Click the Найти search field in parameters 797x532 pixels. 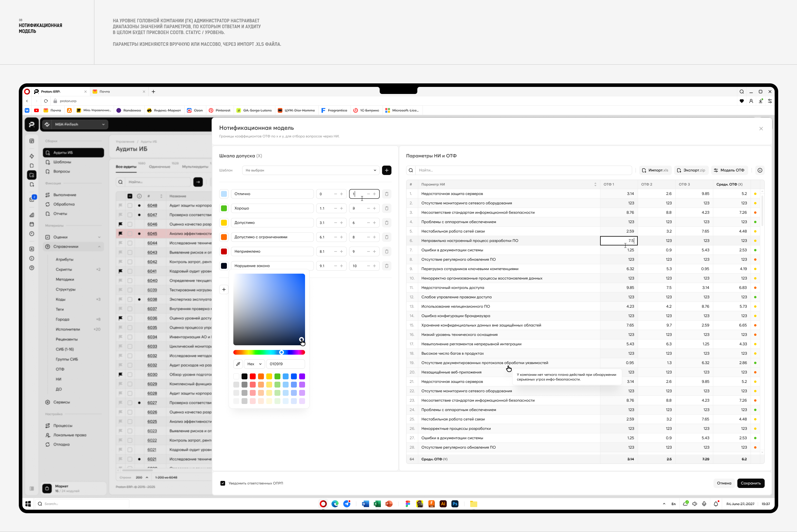[x=523, y=170]
